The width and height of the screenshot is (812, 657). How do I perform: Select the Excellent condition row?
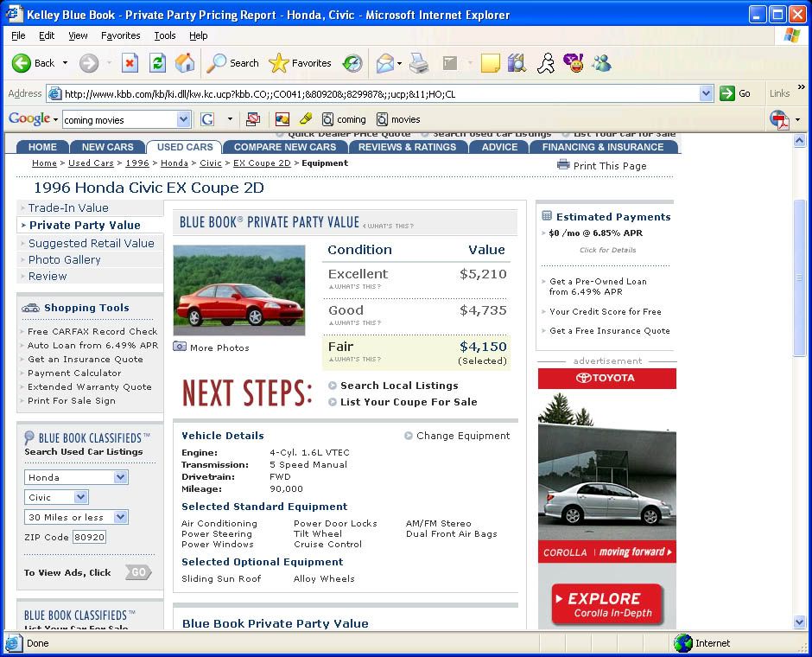point(417,278)
